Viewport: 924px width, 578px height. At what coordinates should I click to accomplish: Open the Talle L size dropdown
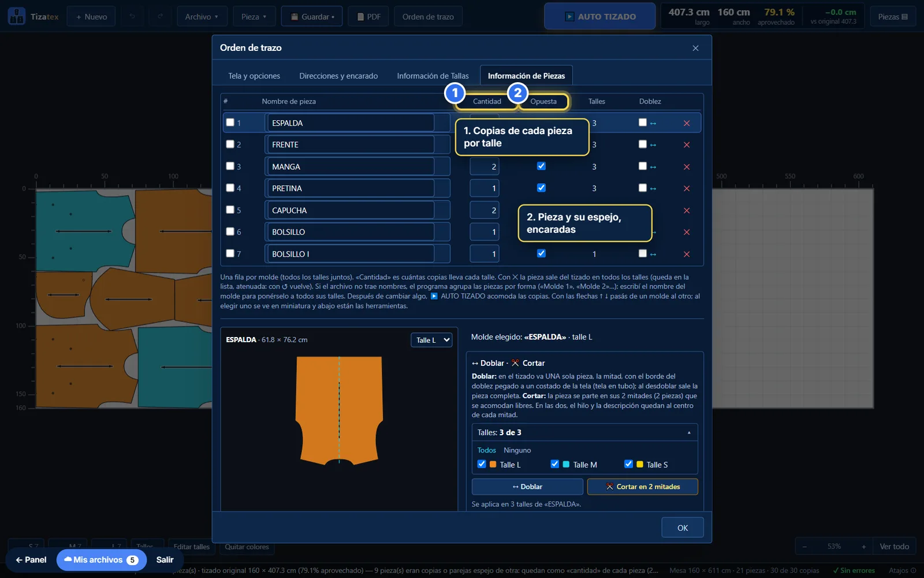click(431, 340)
